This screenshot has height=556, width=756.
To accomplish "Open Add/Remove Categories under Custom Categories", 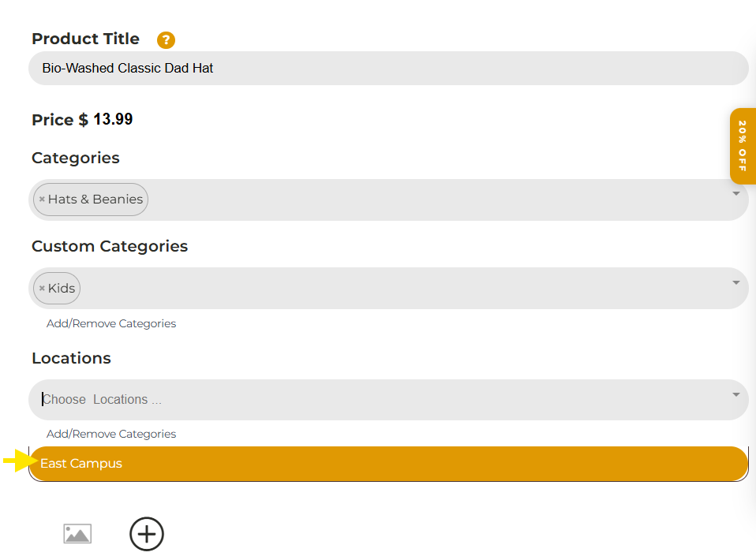I will (111, 323).
